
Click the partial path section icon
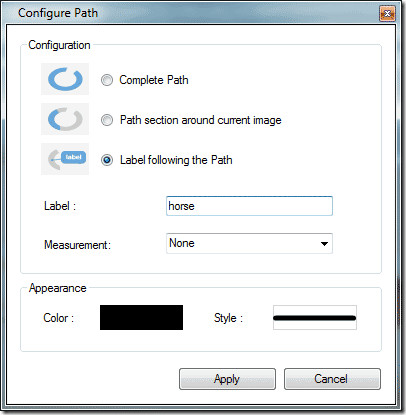pos(65,119)
